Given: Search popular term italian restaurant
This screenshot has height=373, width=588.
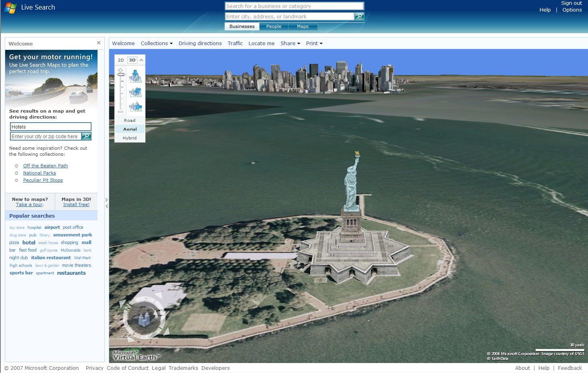Looking at the screenshot, I should (x=51, y=258).
